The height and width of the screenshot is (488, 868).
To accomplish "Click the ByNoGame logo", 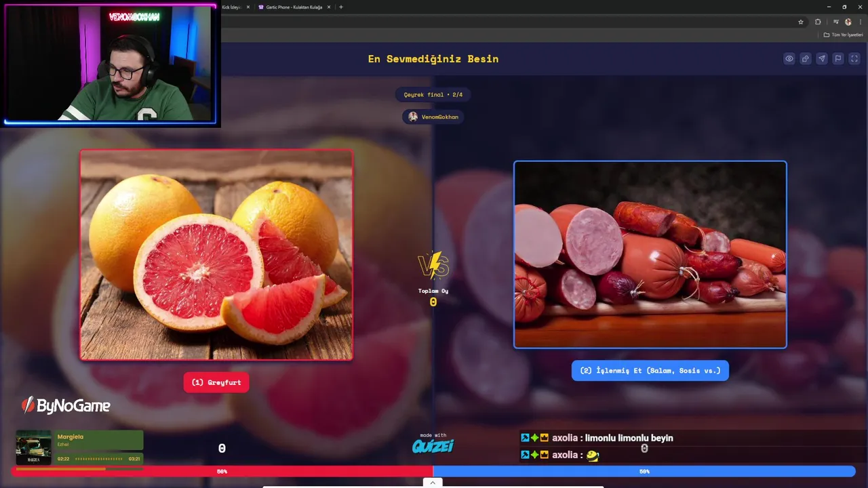I will pyautogui.click(x=66, y=406).
